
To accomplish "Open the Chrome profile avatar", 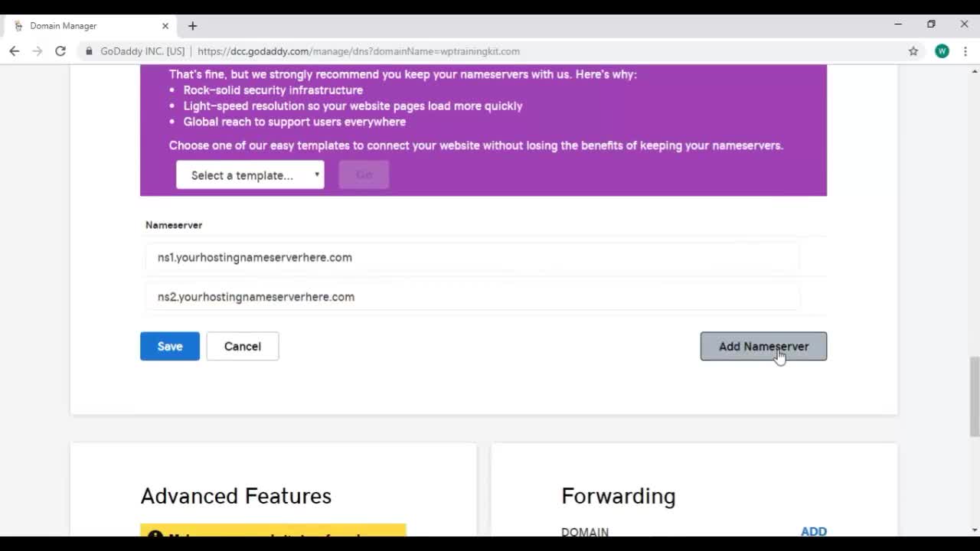I will pyautogui.click(x=942, y=51).
